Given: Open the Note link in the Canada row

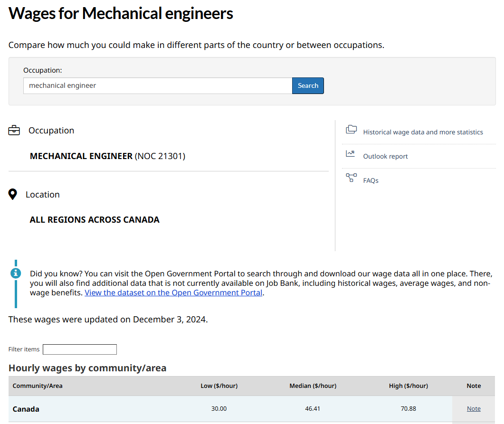Looking at the screenshot, I should tap(474, 409).
